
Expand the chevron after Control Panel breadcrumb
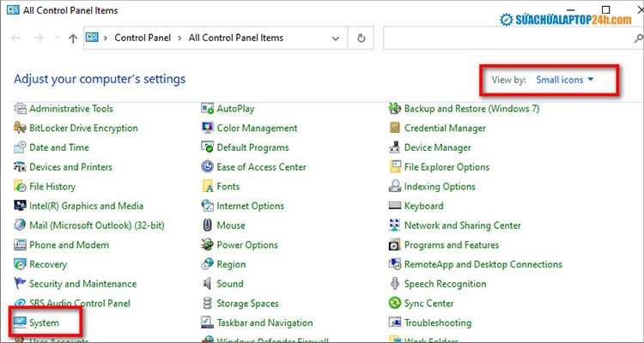click(179, 39)
